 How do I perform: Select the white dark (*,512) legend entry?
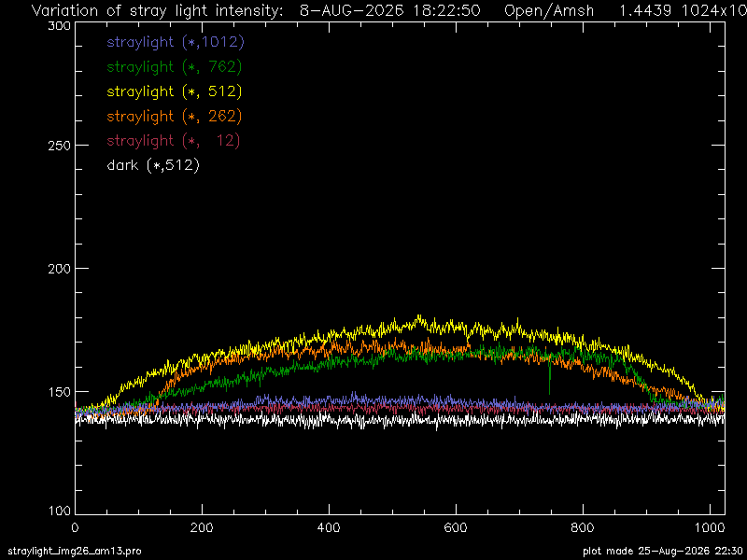pyautogui.click(x=153, y=165)
